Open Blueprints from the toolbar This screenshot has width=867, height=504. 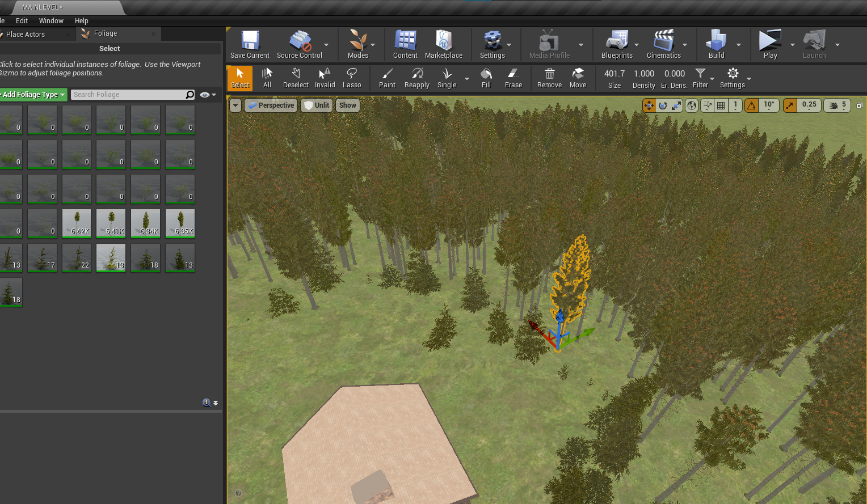click(x=617, y=44)
